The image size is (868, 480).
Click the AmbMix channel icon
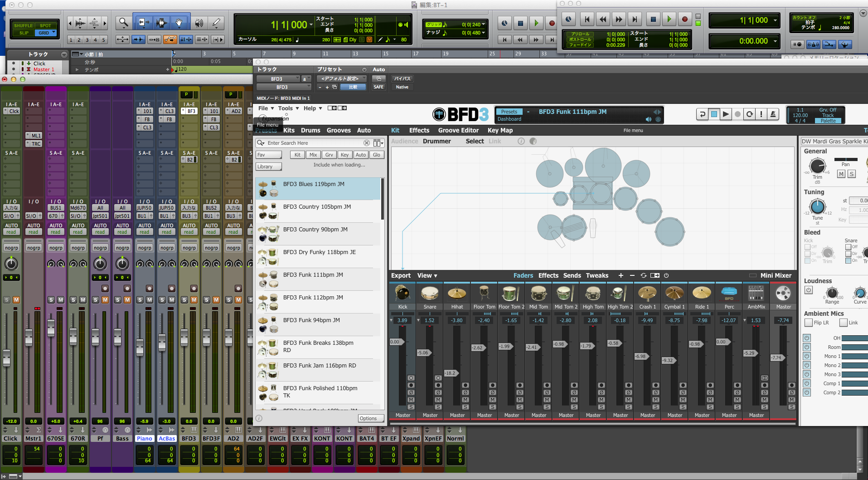tap(756, 293)
